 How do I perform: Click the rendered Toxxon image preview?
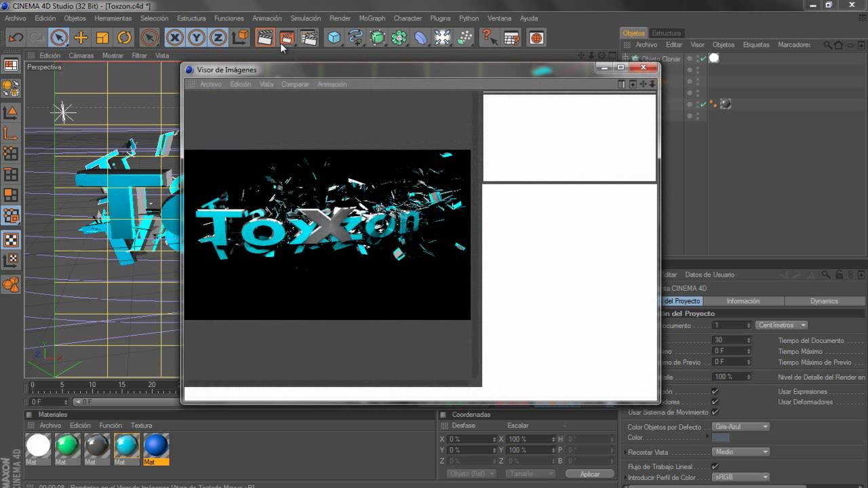point(327,235)
